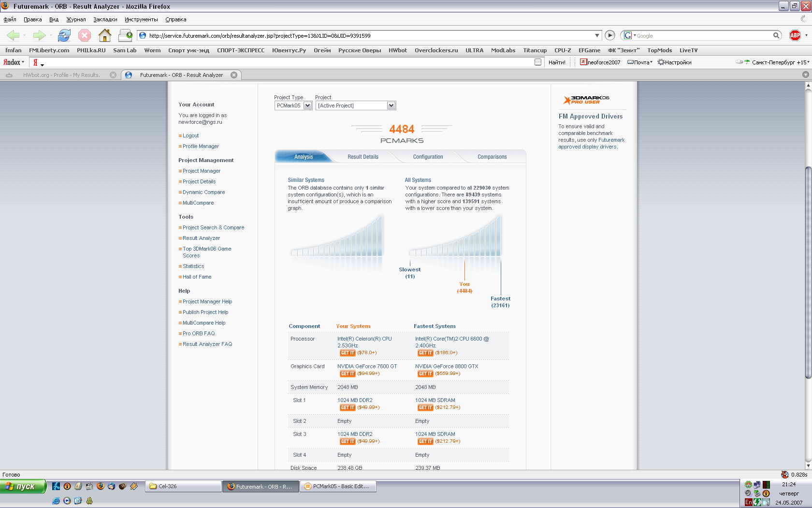Open the Overclockers.ru bookmark

coord(436,50)
